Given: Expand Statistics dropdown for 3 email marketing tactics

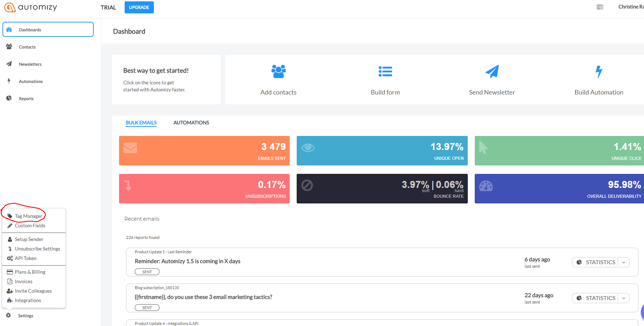Looking at the screenshot, I should click(624, 298).
